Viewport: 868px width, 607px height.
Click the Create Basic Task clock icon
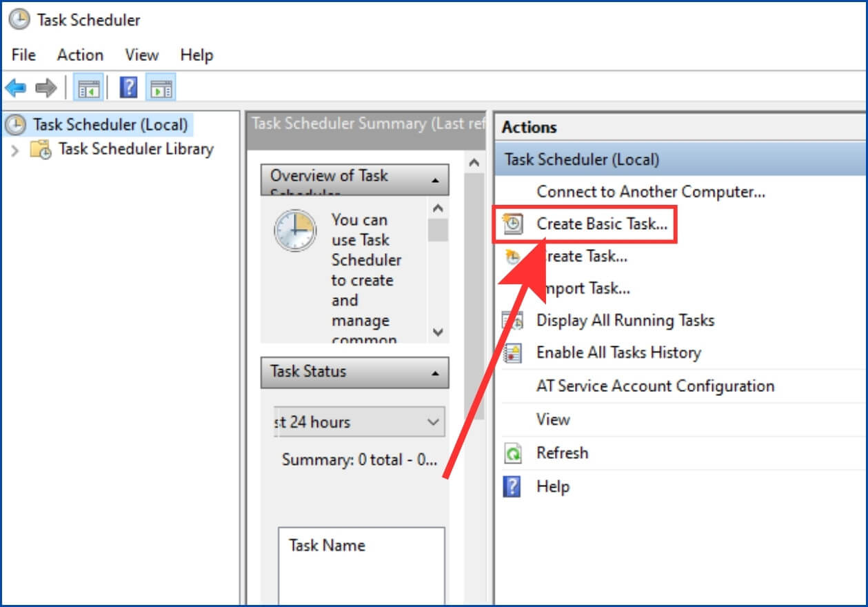(514, 223)
